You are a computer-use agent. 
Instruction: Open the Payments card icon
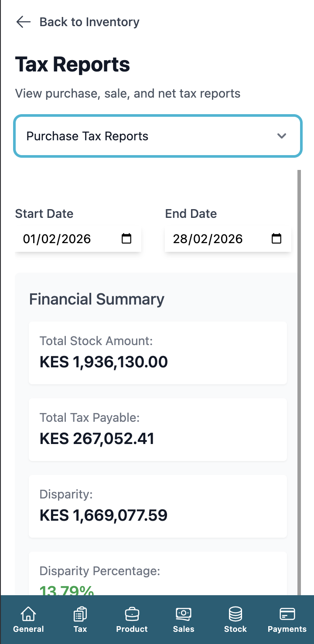(x=287, y=614)
